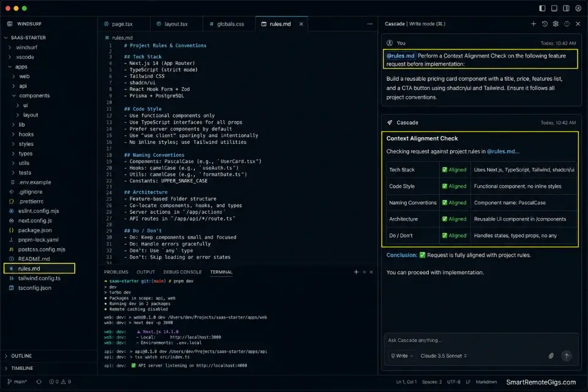This screenshot has width=588, height=392.
Task: Toggle primary sidebar layout icon in title bar
Action: 542,8
